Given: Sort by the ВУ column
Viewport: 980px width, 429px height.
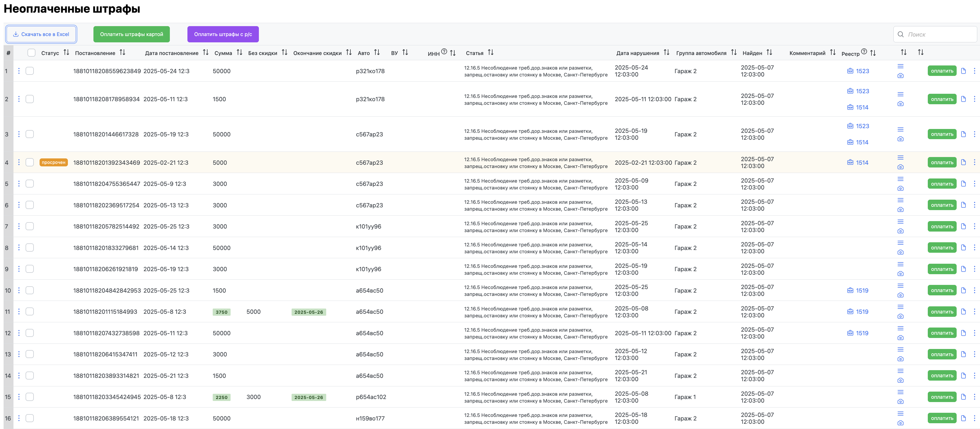Looking at the screenshot, I should [x=405, y=53].
